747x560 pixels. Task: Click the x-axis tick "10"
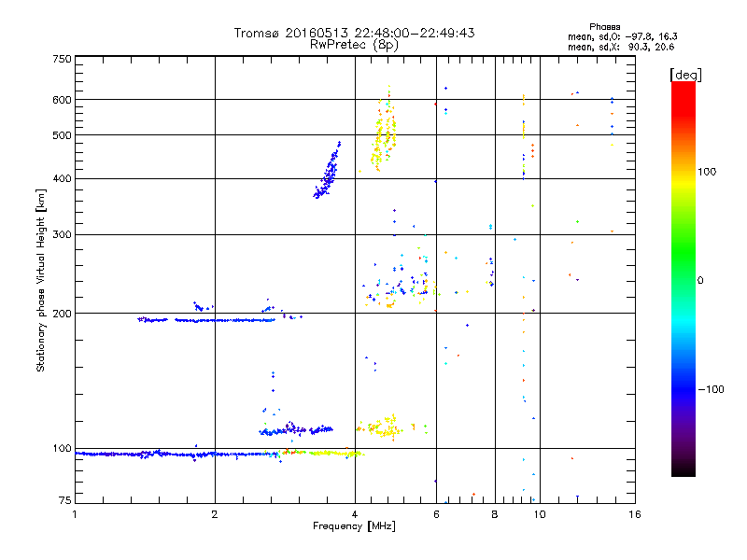coord(540,514)
